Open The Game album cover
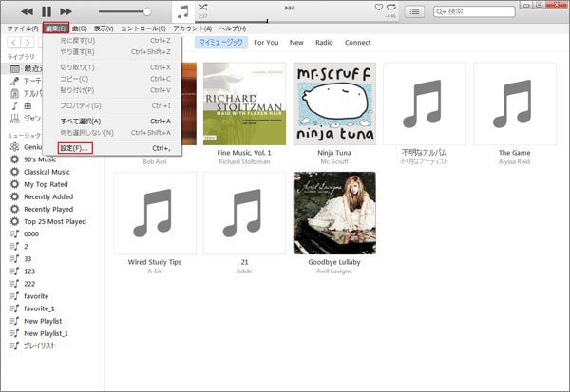570x392 pixels. click(515, 103)
